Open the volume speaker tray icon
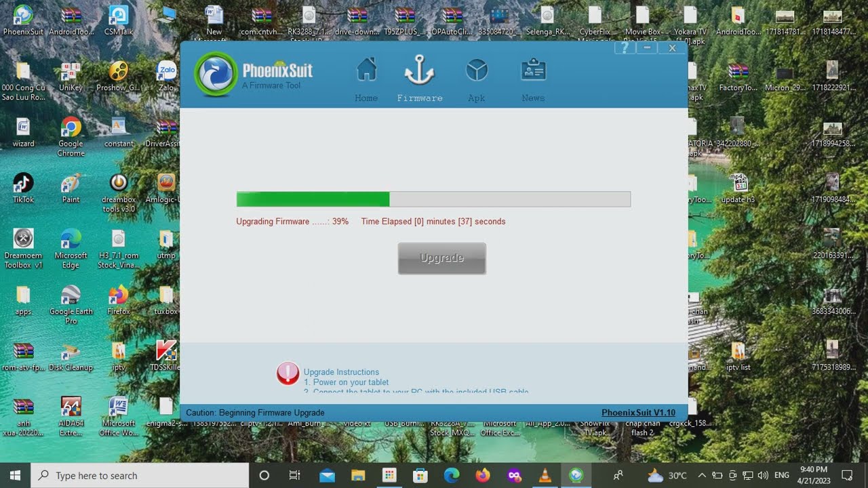The image size is (868, 488). tap(763, 475)
